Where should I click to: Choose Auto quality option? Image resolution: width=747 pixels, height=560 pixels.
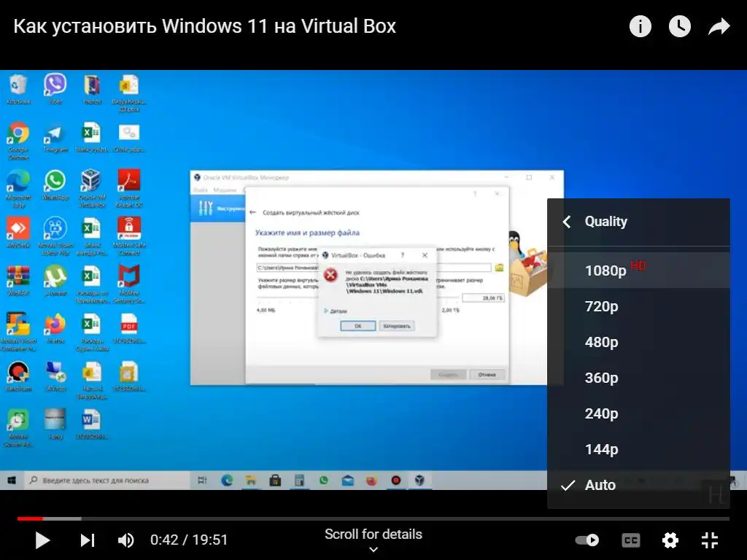pyautogui.click(x=638, y=485)
